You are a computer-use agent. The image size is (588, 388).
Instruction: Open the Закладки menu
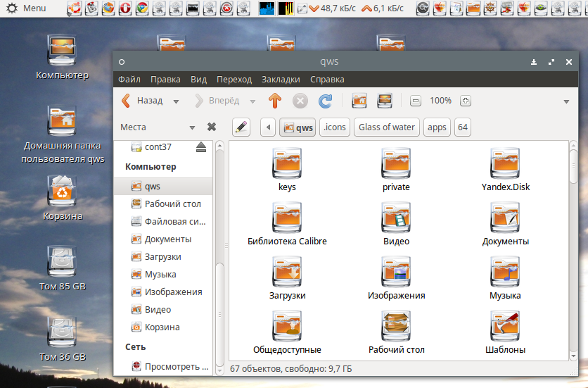click(x=281, y=80)
